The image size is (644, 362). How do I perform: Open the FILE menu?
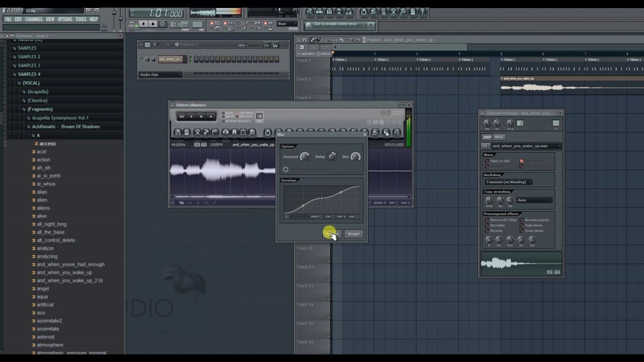pyautogui.click(x=8, y=19)
